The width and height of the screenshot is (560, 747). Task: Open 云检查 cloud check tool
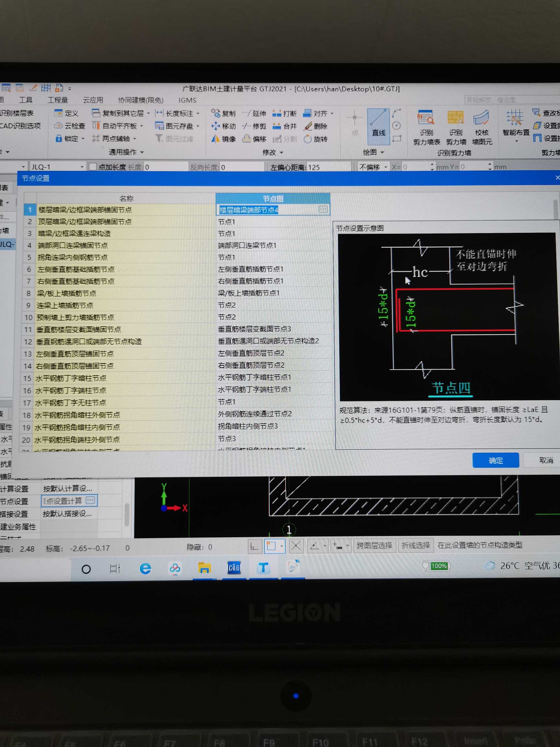pos(70,125)
